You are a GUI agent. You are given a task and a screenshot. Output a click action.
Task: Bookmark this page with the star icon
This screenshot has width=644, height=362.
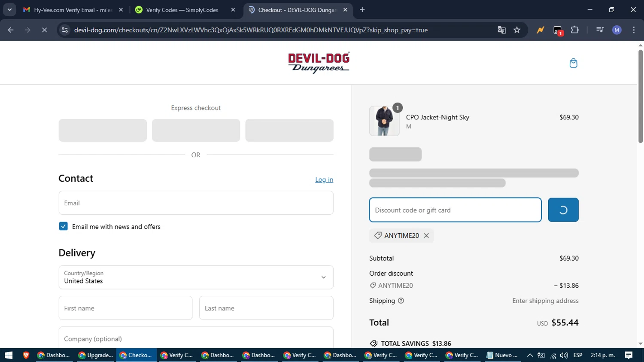click(517, 30)
